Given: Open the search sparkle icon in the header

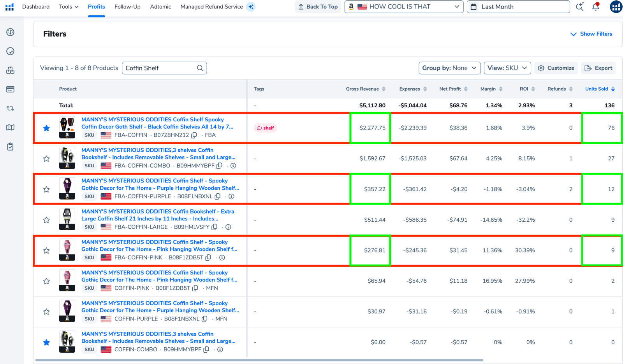Looking at the screenshot, I should pyautogui.click(x=580, y=7).
